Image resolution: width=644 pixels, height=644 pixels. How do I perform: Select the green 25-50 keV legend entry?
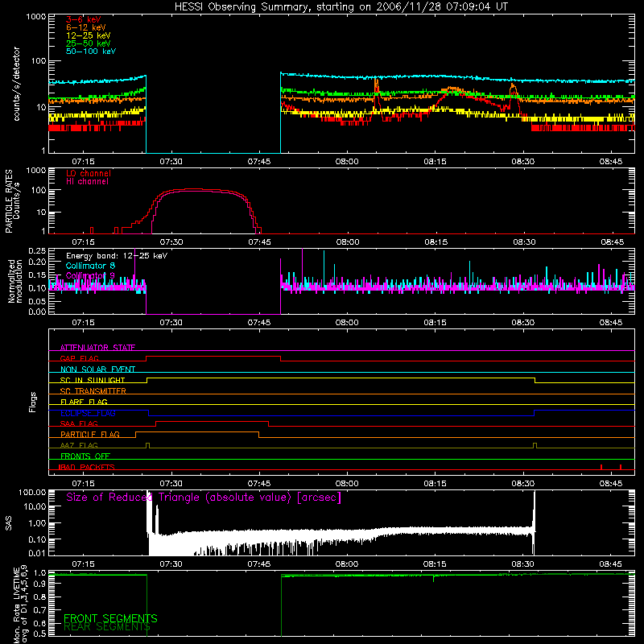tap(89, 43)
